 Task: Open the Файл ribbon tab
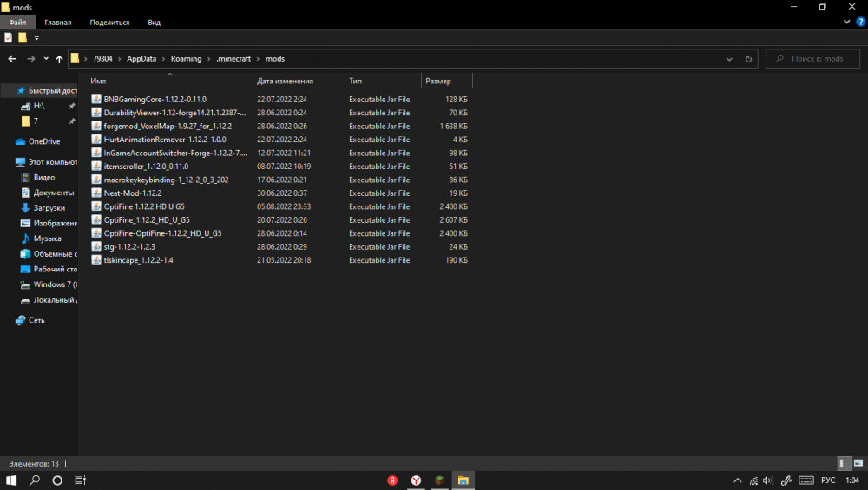coord(17,23)
